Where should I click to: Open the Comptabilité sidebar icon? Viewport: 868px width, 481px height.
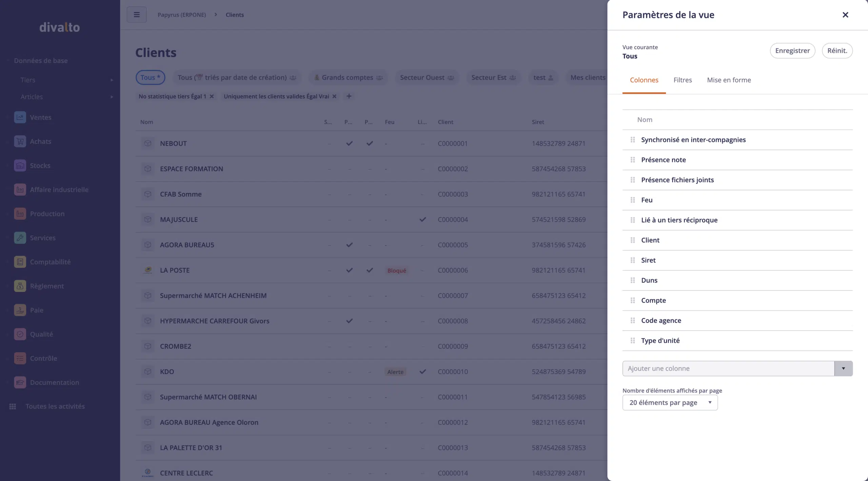[20, 262]
